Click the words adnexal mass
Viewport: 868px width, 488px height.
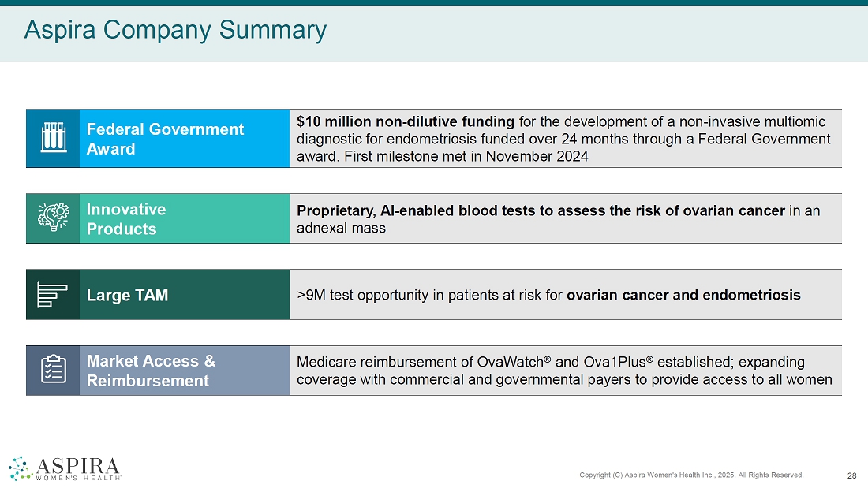coord(341,229)
